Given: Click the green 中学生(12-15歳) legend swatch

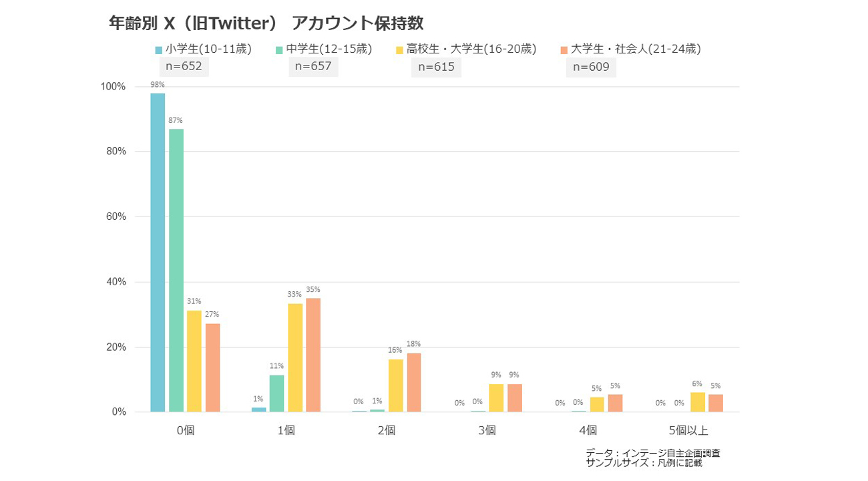Looking at the screenshot, I should [280, 49].
